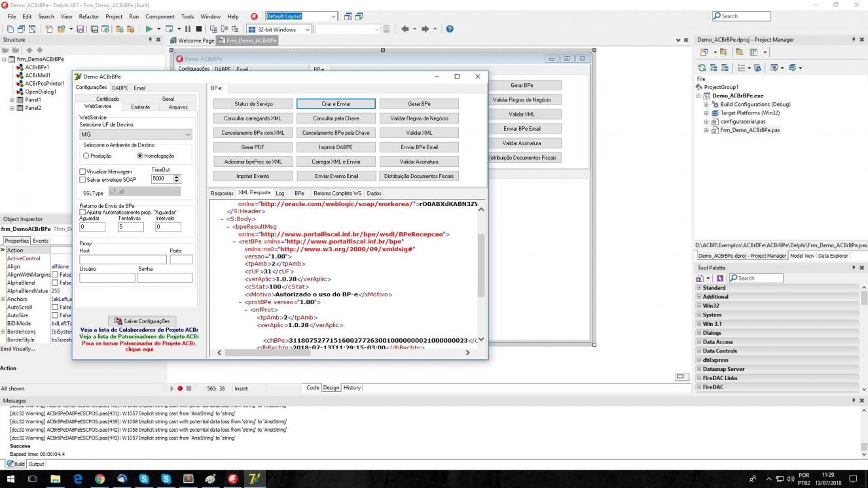Expand the Data Access palette category

tap(699, 342)
